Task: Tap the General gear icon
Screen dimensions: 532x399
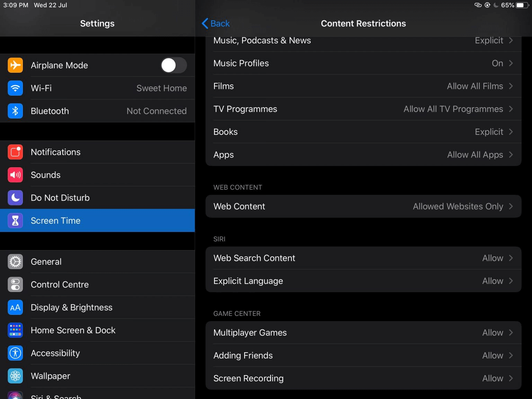Action: [15, 261]
